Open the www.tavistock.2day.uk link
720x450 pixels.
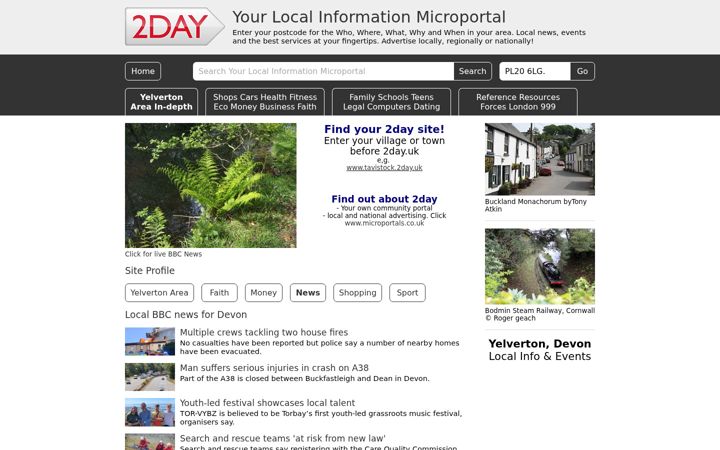point(384,168)
